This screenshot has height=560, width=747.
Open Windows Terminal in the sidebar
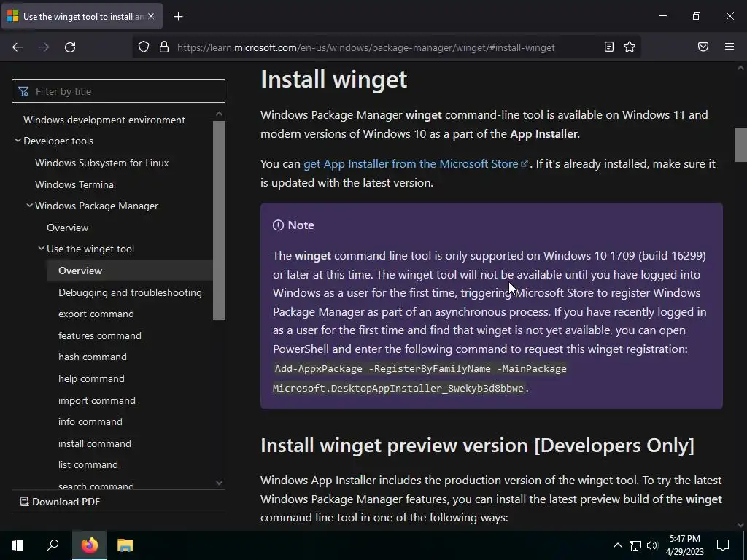(75, 184)
